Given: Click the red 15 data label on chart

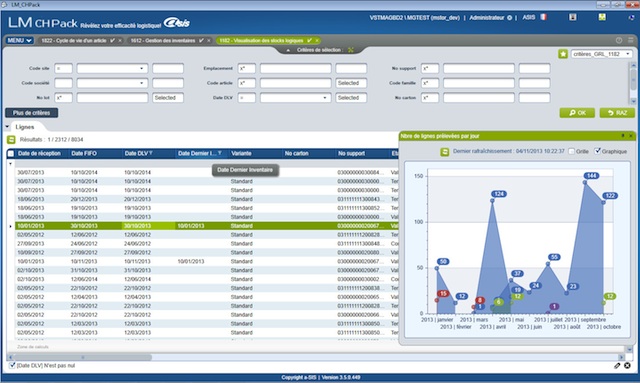Looking at the screenshot, I should 442,294.
